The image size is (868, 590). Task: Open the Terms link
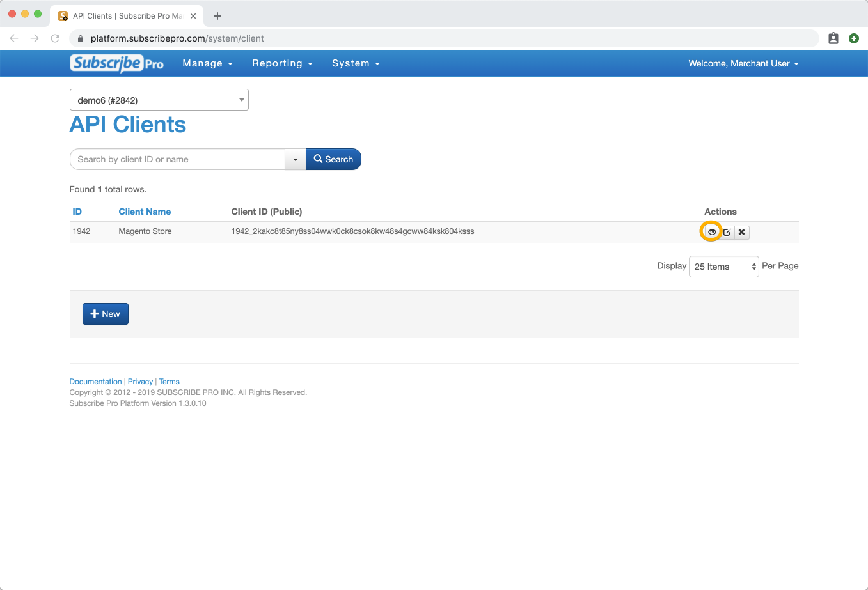169,382
